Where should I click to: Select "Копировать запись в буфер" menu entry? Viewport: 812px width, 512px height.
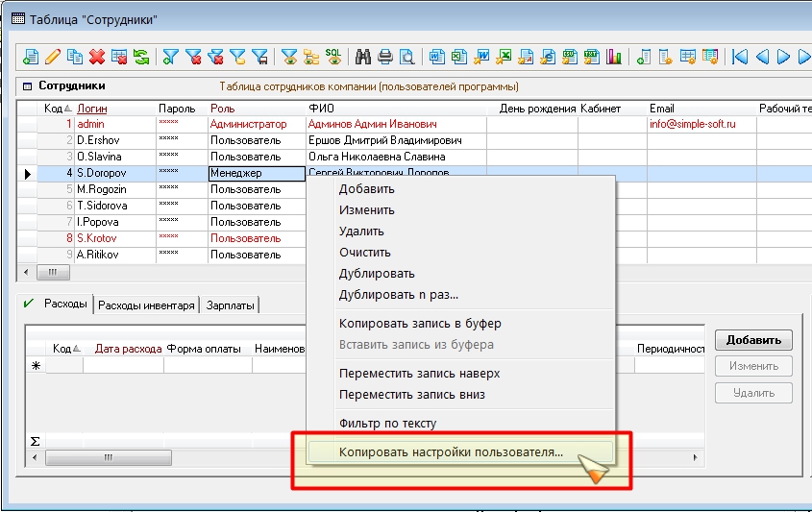[x=420, y=323]
